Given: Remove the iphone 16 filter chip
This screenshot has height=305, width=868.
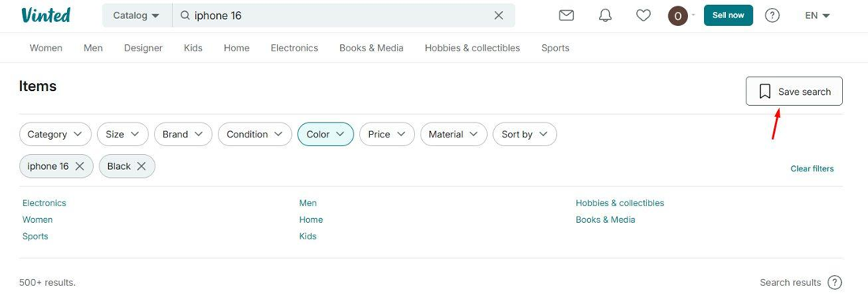Looking at the screenshot, I should 79,167.
